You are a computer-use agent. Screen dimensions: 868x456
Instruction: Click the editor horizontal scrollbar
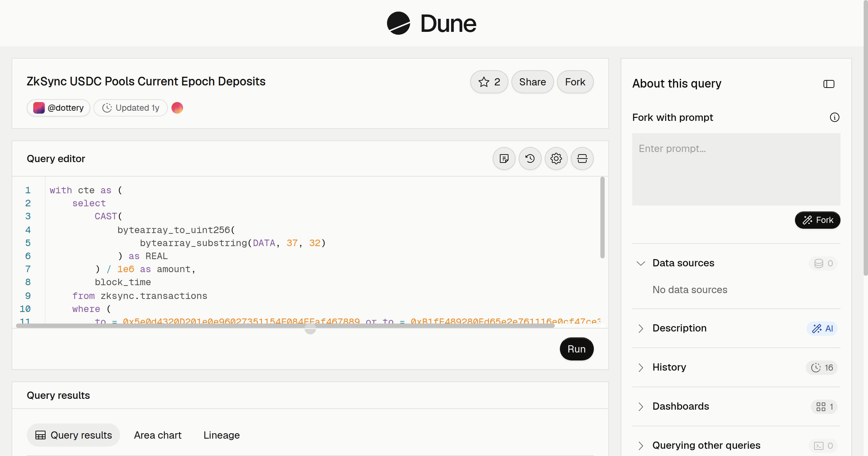click(x=285, y=326)
